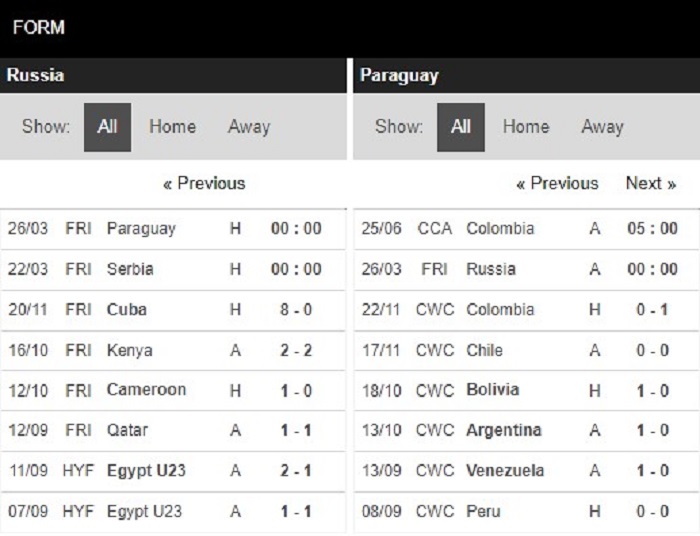Open Egypt U23 match dated 11/09
Image resolution: width=700 pixels, height=536 pixels.
[x=173, y=471]
